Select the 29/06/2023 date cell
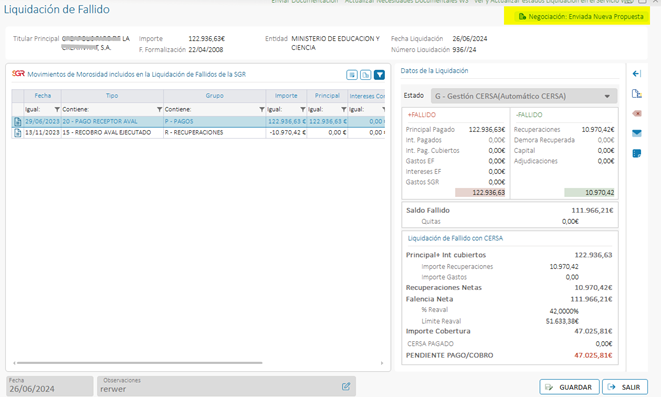This screenshot has height=397, width=661. 42,121
